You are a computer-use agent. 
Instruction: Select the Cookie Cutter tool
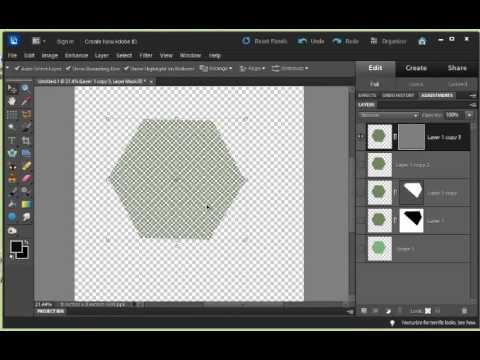click(x=12, y=153)
